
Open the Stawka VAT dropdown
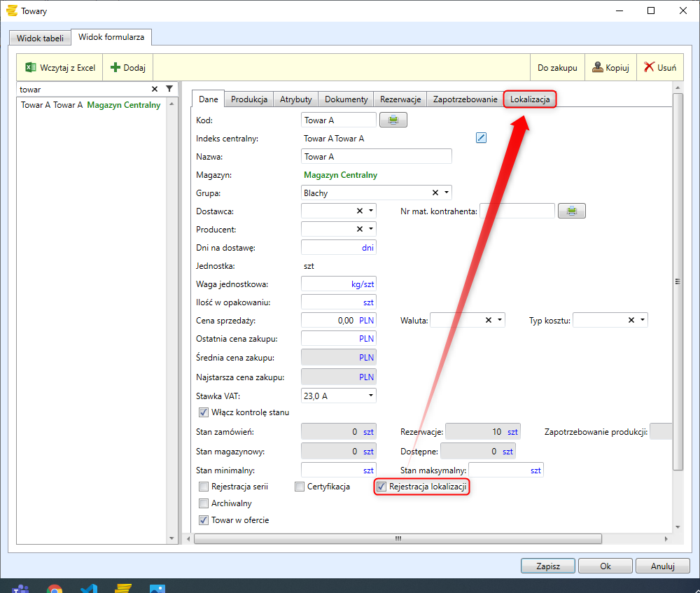point(371,396)
